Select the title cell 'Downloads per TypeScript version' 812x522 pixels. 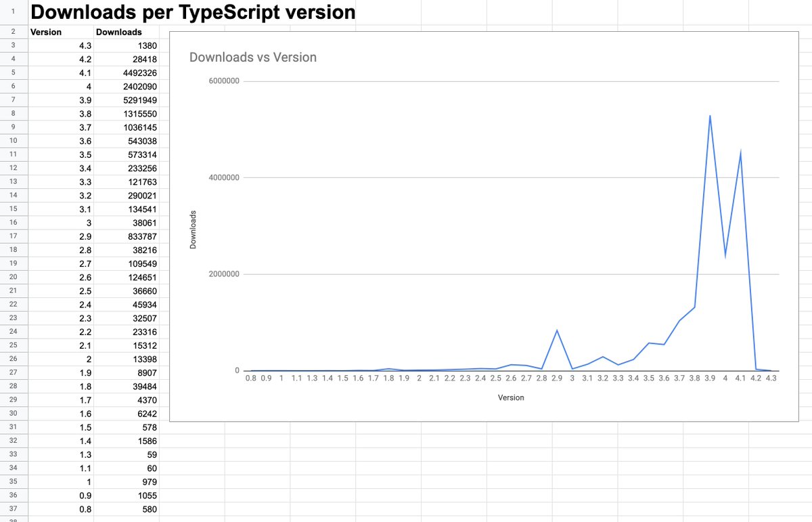point(193,12)
